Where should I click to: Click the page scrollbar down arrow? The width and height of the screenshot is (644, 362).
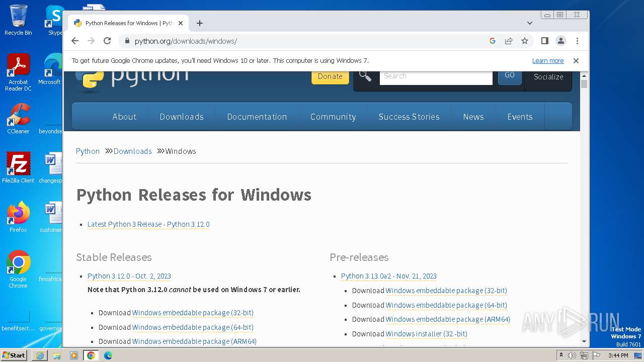point(584,341)
